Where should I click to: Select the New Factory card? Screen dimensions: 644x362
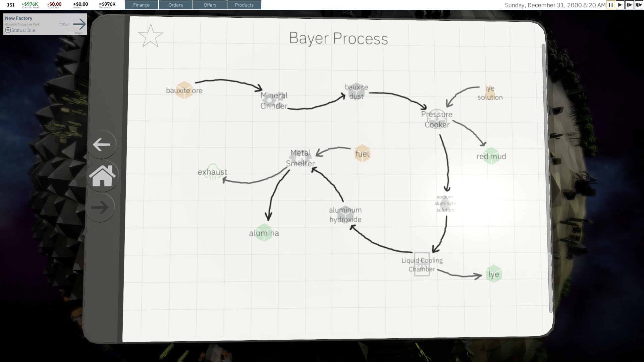(x=45, y=24)
